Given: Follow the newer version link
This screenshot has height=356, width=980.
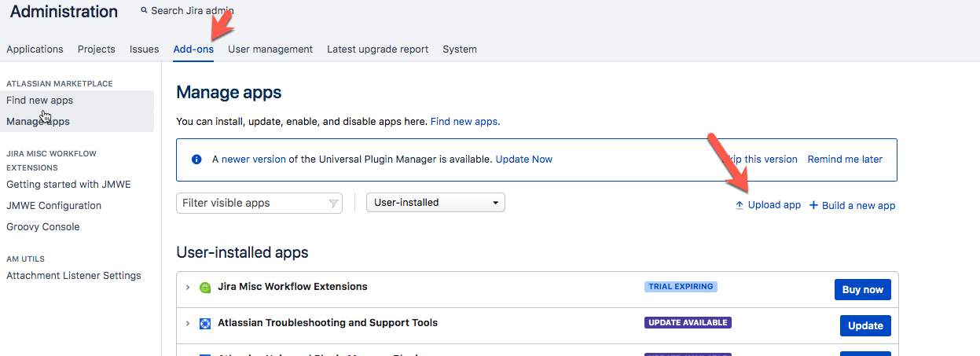Looking at the screenshot, I should tap(254, 160).
